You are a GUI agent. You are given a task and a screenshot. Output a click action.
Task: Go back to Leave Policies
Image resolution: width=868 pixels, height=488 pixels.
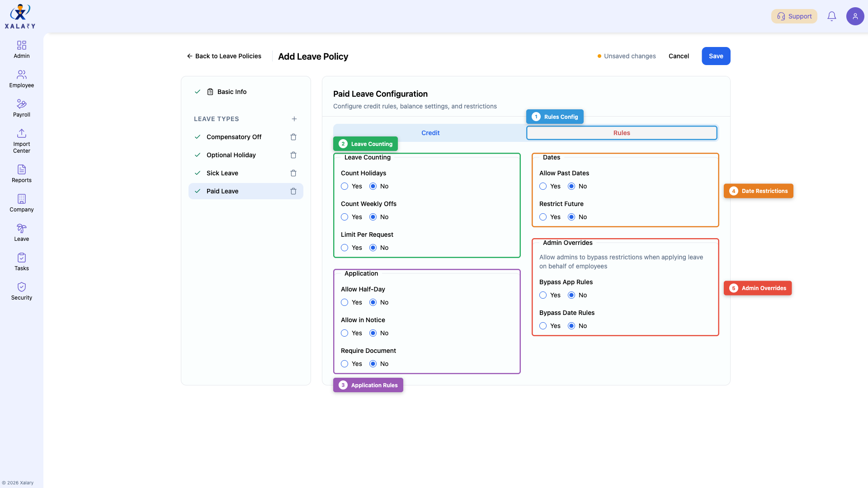pos(224,56)
